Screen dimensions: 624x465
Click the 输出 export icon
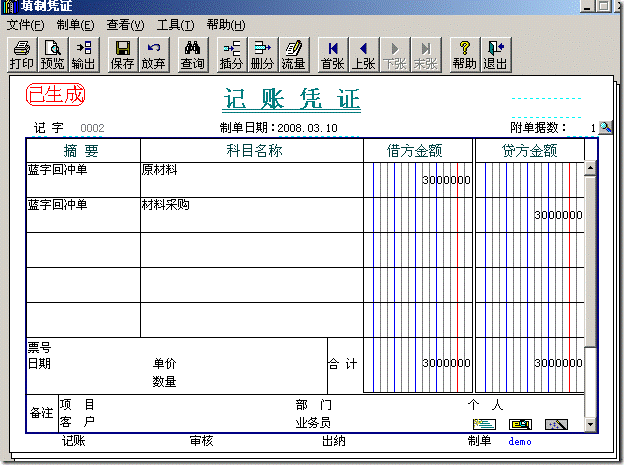84,55
